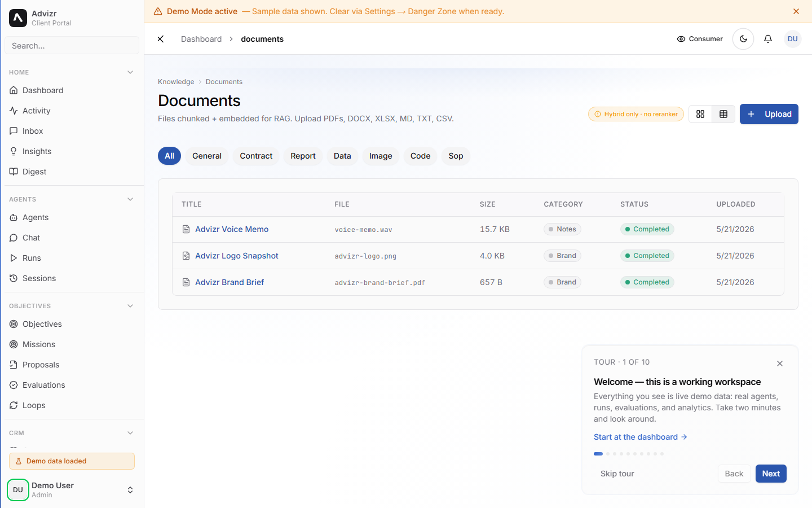Click the Upload button
This screenshot has width=812, height=508.
pos(769,114)
